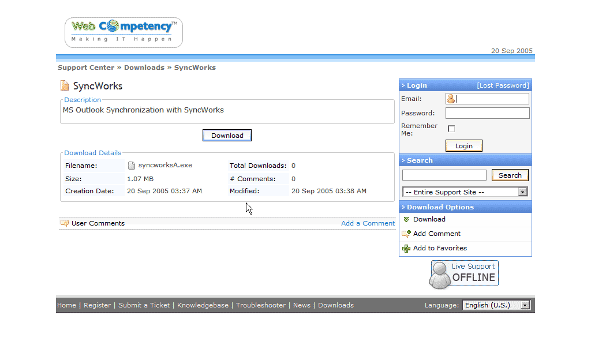Expand the Language selection dropdown
Image resolution: width=591 pixels, height=364 pixels.
(496, 305)
